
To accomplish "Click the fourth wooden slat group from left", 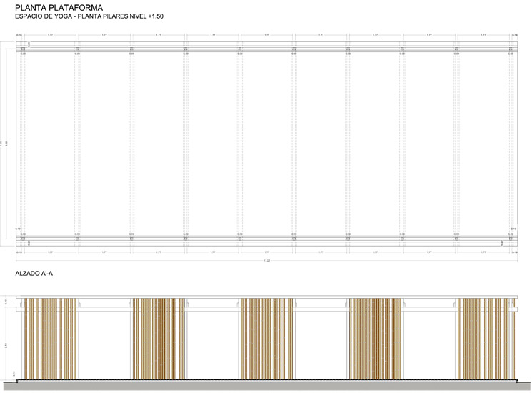I will point(374,337).
